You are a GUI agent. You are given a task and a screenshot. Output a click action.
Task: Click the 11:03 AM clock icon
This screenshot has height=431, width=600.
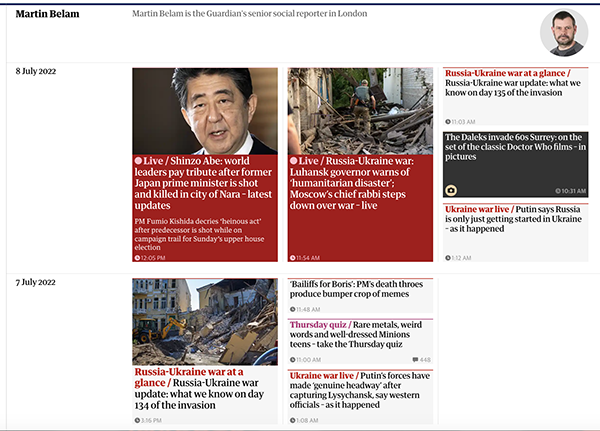pos(448,122)
